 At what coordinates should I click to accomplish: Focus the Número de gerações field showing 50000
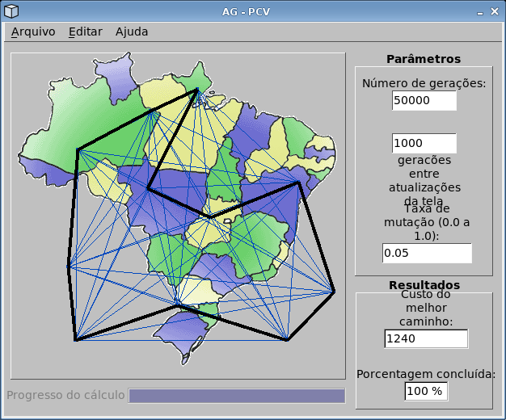(424, 100)
